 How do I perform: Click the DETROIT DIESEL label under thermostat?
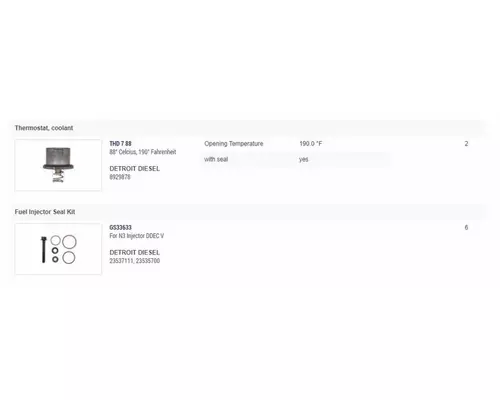point(135,169)
